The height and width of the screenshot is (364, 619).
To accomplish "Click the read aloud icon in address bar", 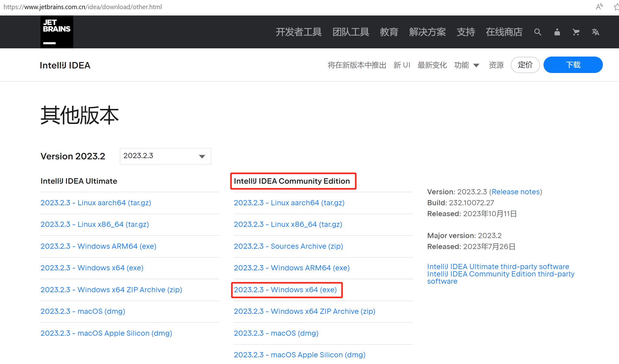I will (x=599, y=7).
